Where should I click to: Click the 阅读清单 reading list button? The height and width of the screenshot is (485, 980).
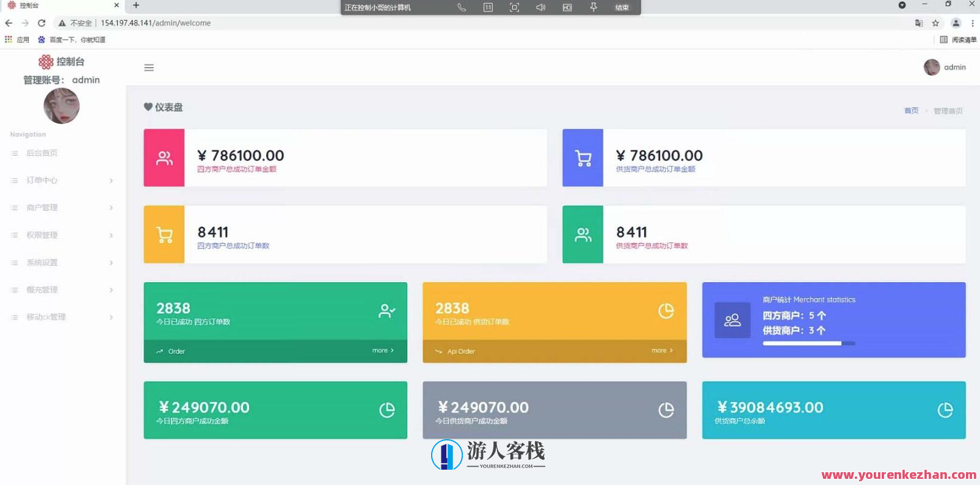click(x=958, y=40)
